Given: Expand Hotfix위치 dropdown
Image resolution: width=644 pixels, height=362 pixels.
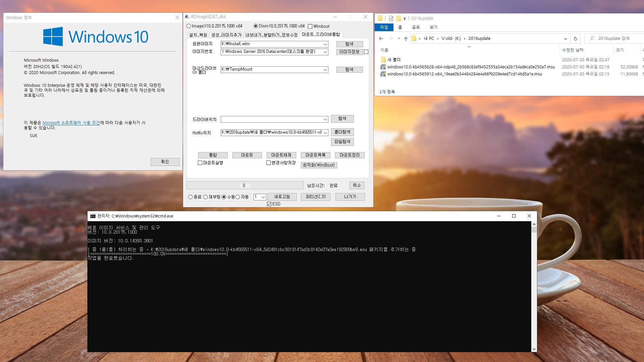Looking at the screenshot, I should point(325,133).
